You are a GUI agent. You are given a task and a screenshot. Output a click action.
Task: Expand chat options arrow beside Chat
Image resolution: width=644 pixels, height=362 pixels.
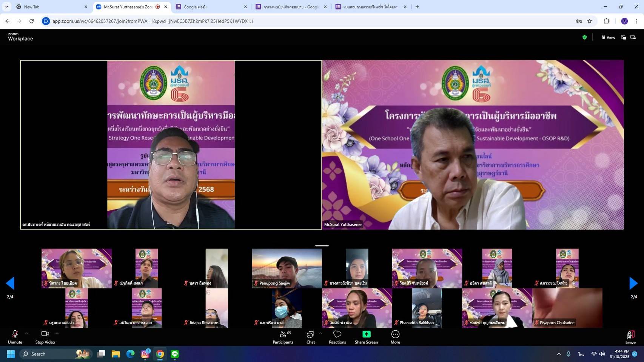coord(320,333)
